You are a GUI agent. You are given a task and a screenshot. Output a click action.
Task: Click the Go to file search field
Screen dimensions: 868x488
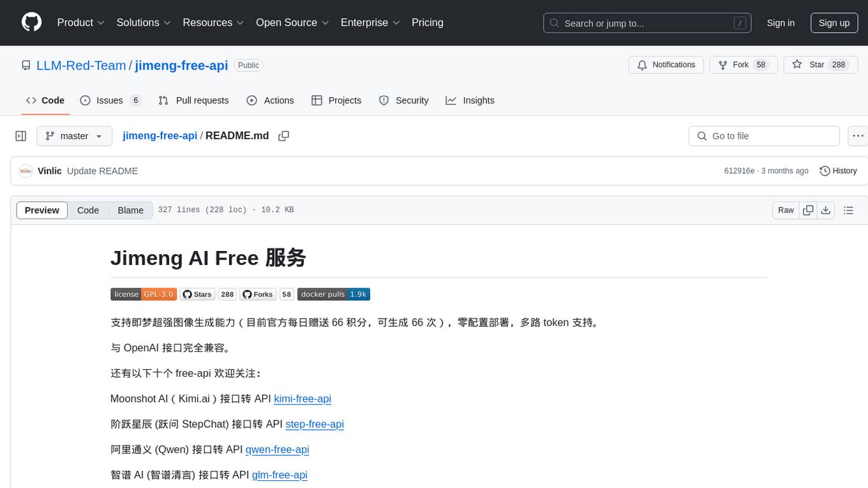coord(764,136)
